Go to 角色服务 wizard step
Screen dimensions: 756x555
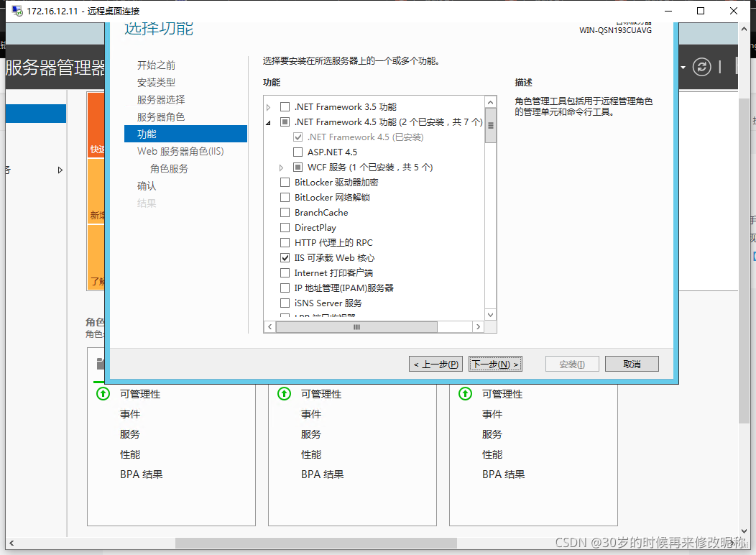click(x=169, y=169)
